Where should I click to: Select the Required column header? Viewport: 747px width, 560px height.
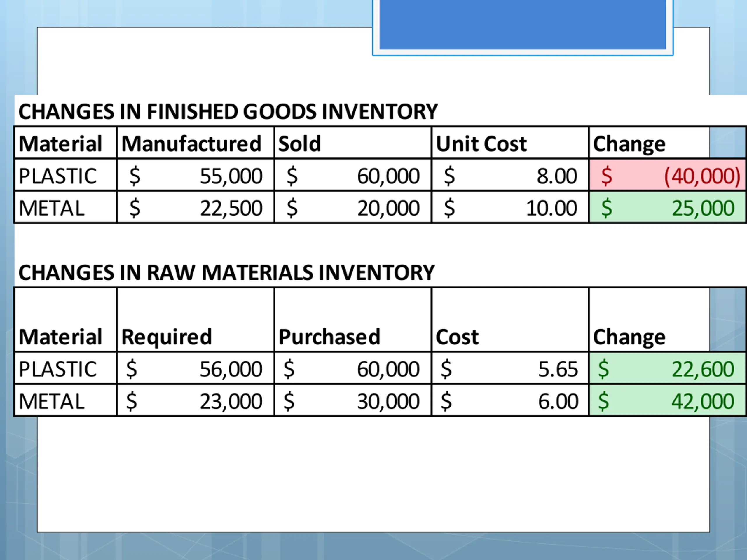point(167,337)
